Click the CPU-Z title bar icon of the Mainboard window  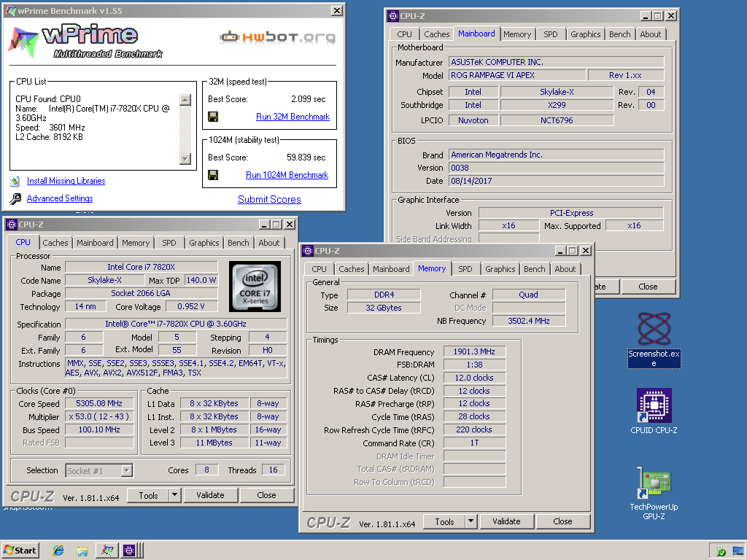393,16
